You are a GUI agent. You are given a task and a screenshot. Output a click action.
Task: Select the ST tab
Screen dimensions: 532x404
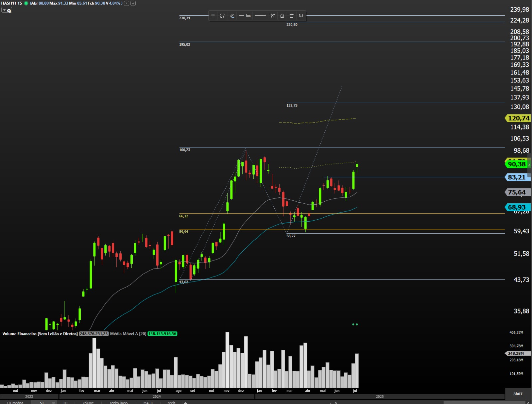(42, 403)
